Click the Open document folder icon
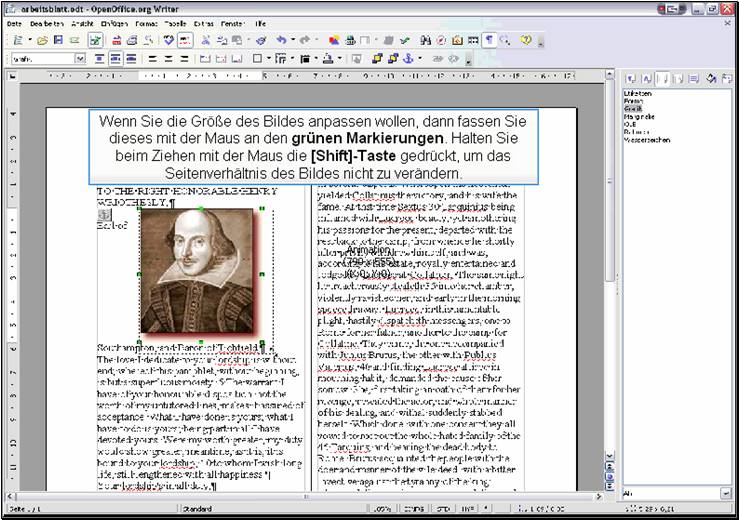This screenshot has height=520, width=739. [x=42, y=40]
